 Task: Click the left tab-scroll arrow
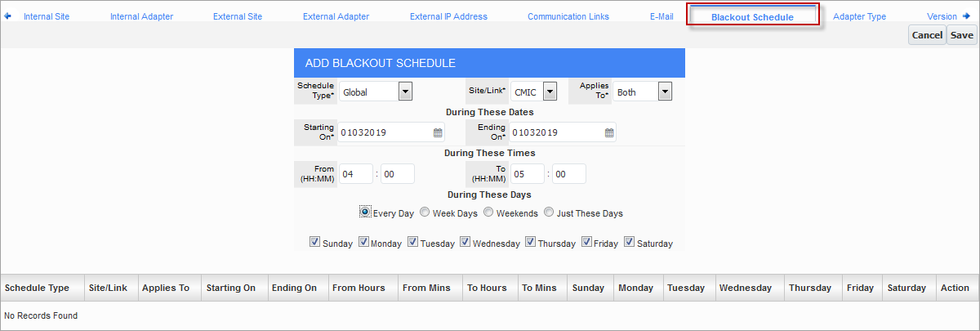[8, 16]
